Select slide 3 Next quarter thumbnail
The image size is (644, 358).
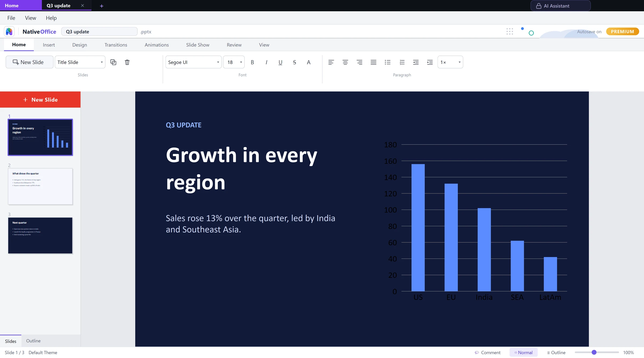coord(40,236)
